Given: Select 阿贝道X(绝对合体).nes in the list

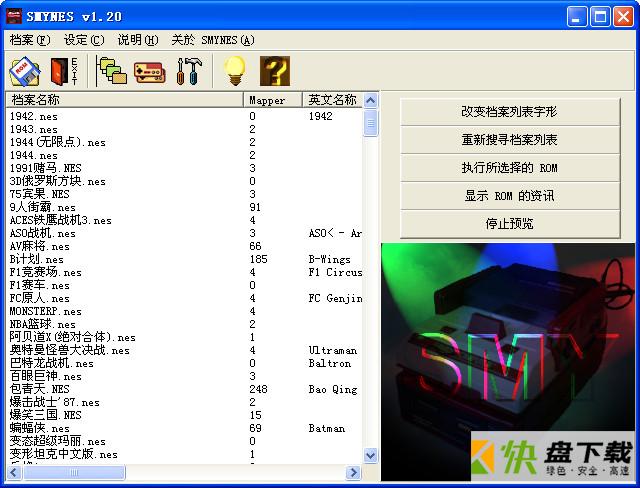Looking at the screenshot, I should coord(72,337).
